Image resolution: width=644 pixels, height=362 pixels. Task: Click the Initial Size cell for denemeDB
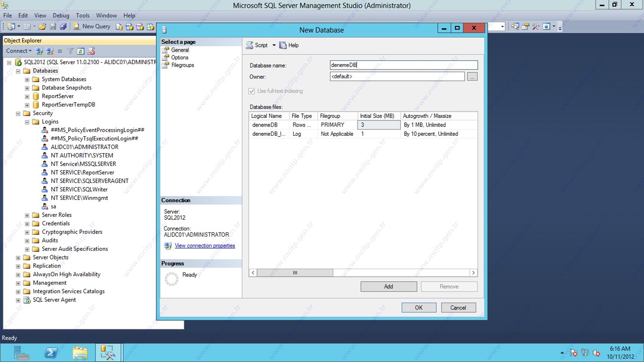click(x=379, y=125)
